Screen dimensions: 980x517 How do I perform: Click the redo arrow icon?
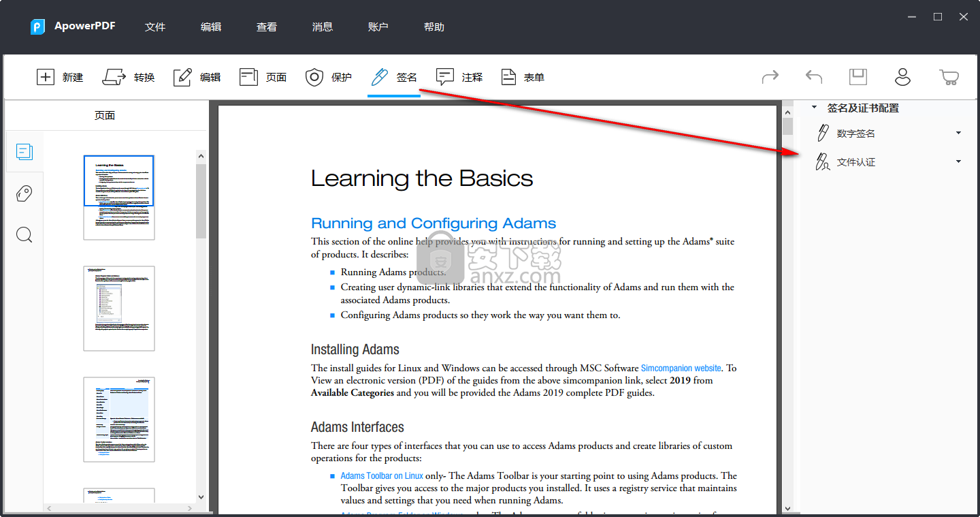click(x=770, y=77)
